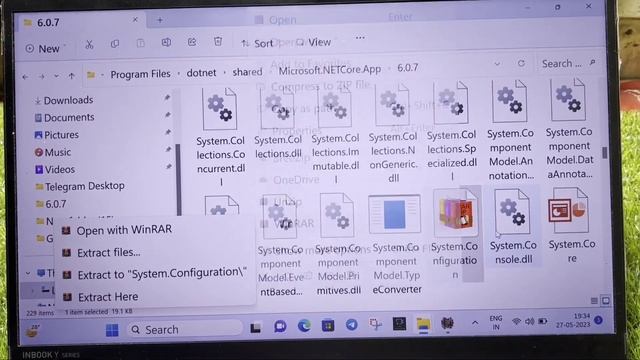Open Microsoft Edge from taskbar
The image size is (640, 360).
(x=304, y=326)
